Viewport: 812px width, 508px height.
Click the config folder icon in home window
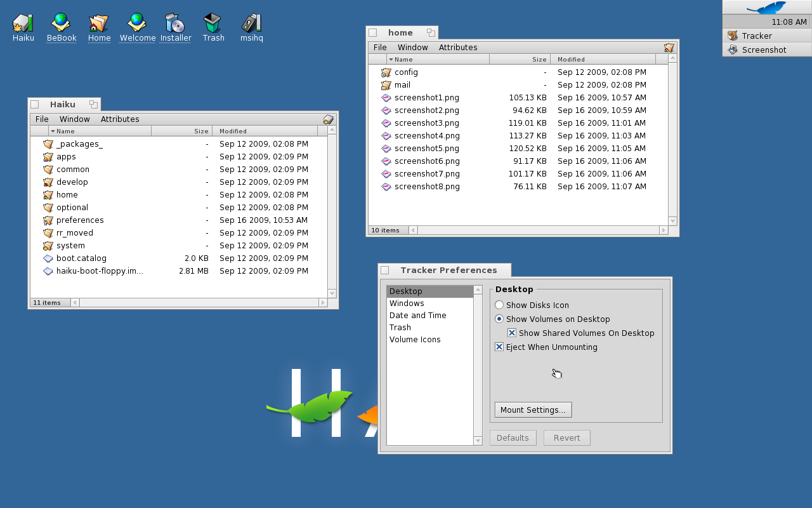tap(386, 72)
